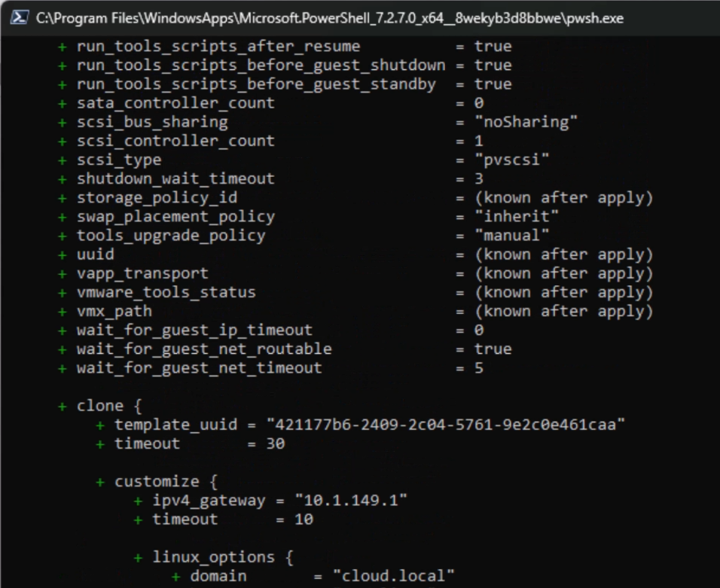Click the clone block opening line
720x588 pixels.
pyautogui.click(x=110, y=406)
